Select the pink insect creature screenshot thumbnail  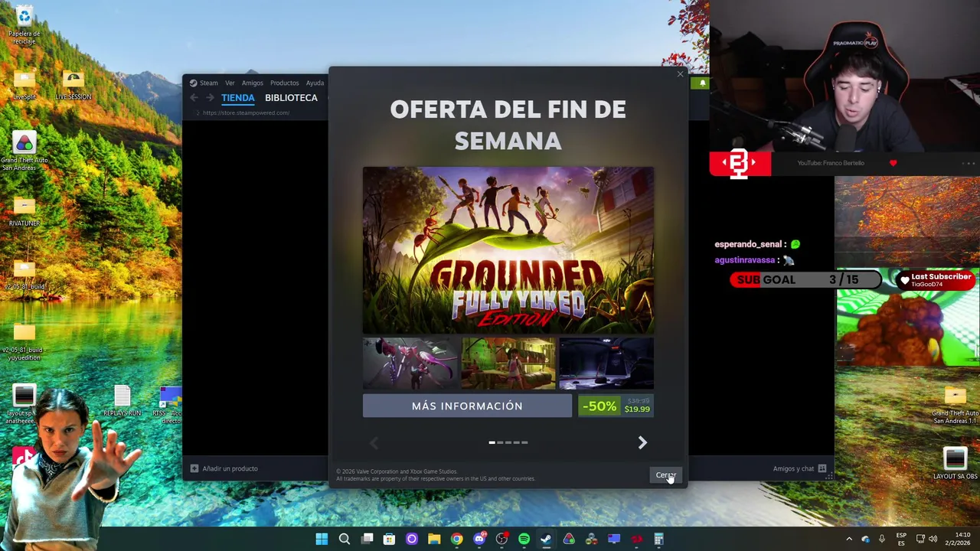coord(411,364)
